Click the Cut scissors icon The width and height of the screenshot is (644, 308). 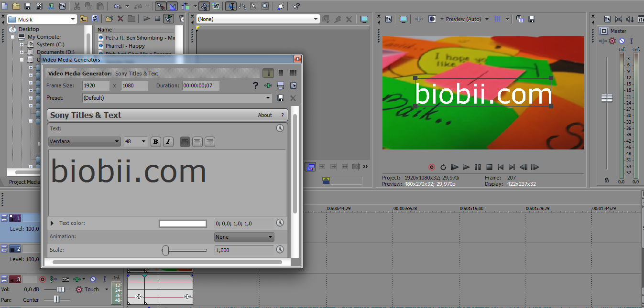[x=77, y=6]
